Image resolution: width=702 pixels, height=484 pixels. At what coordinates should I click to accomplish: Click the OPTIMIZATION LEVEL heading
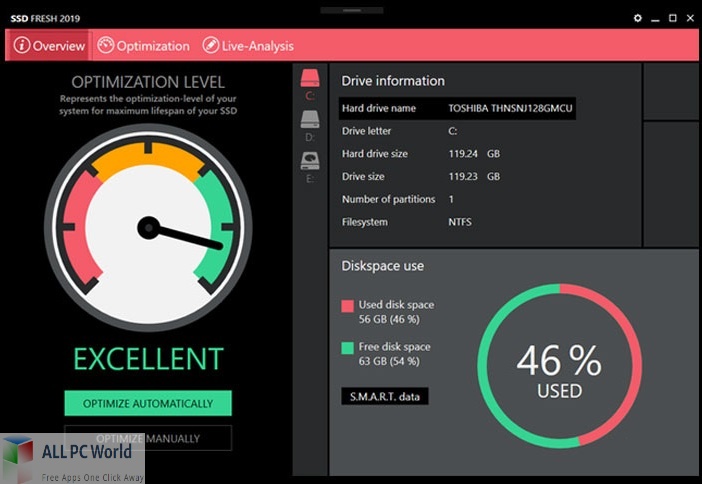pos(148,82)
